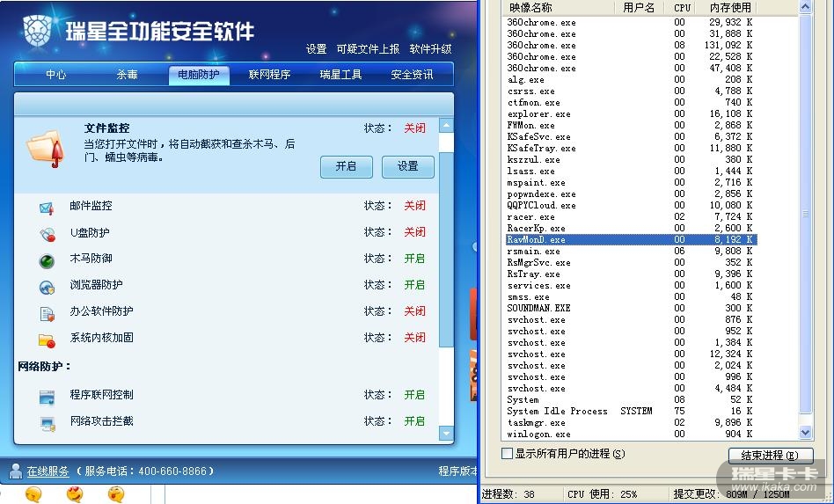The width and height of the screenshot is (834, 504).
Task: Select rsmain.exe process
Action: tap(630, 252)
